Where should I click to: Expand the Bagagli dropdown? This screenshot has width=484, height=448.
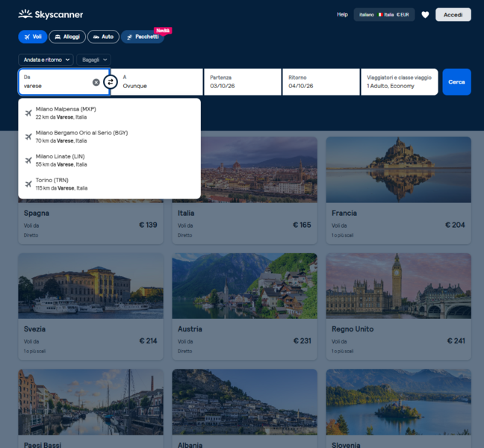click(x=94, y=60)
